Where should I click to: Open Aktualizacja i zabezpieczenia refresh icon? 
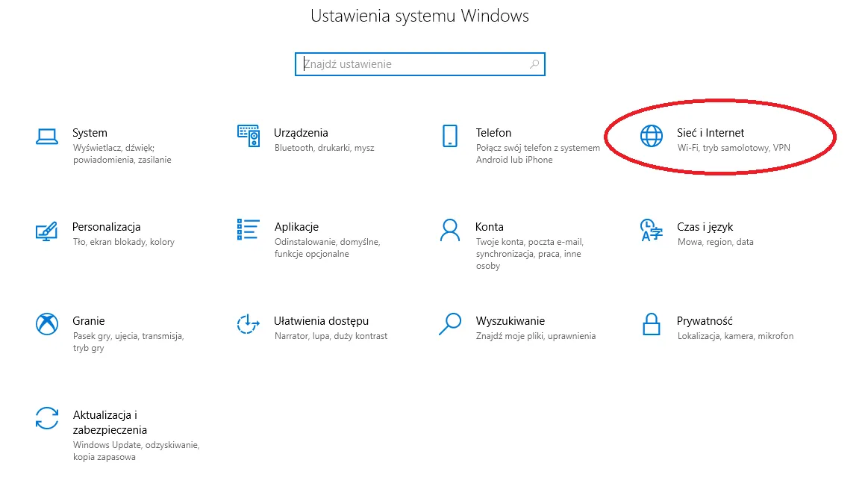click(x=46, y=418)
